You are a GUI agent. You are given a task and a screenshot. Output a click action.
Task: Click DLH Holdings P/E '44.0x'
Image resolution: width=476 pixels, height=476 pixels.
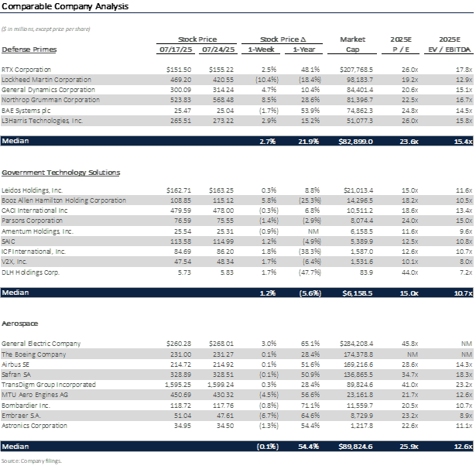point(409,272)
